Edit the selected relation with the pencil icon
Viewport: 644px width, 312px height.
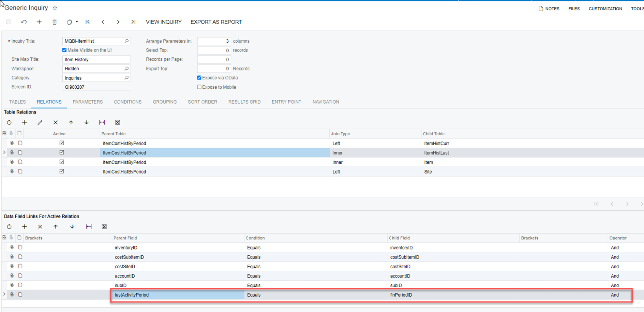tap(40, 122)
